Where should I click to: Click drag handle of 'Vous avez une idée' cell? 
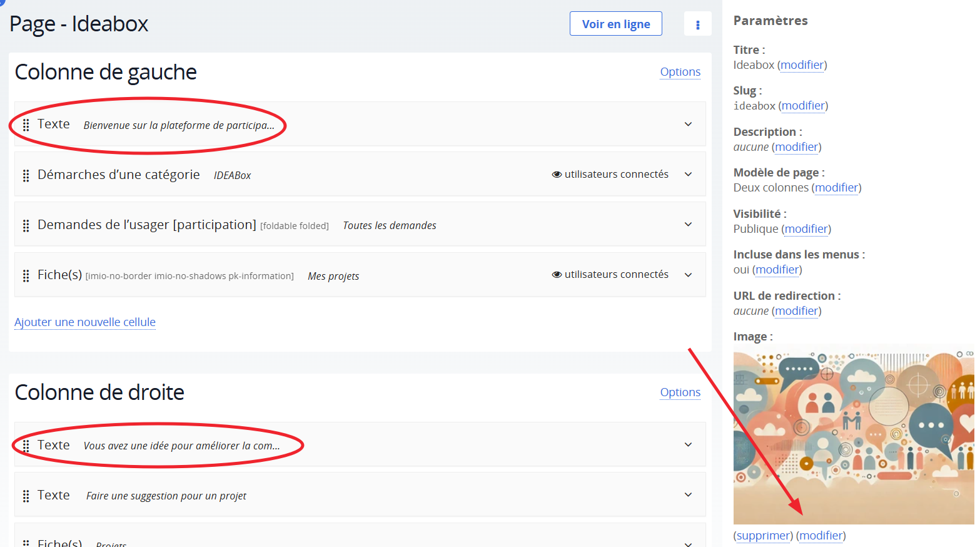[26, 446]
